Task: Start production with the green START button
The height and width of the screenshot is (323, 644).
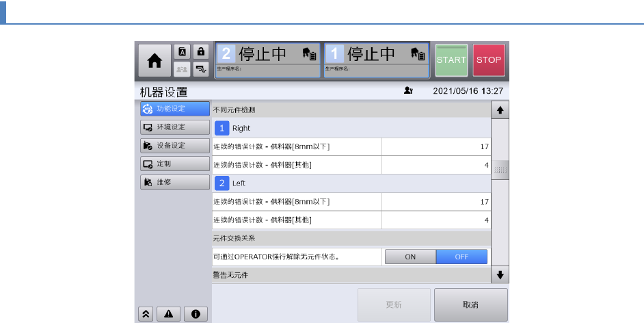Action: click(x=451, y=60)
